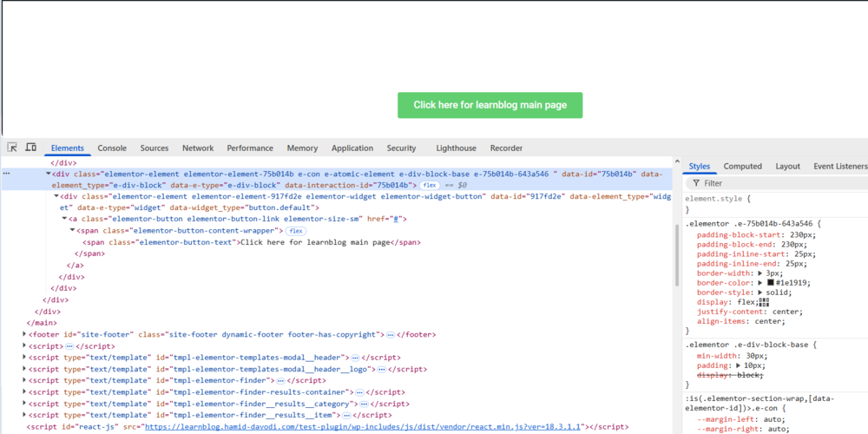
Task: Open the Performance tab
Action: click(x=250, y=148)
